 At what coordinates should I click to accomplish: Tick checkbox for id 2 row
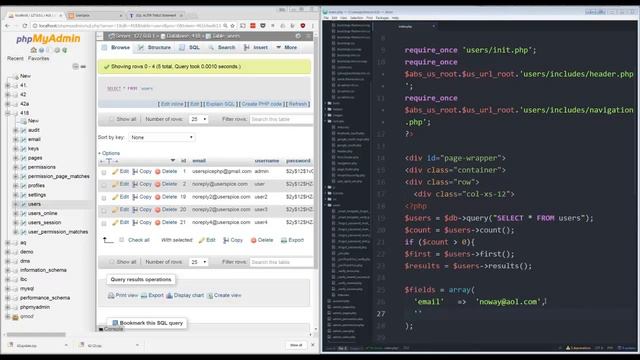click(104, 185)
